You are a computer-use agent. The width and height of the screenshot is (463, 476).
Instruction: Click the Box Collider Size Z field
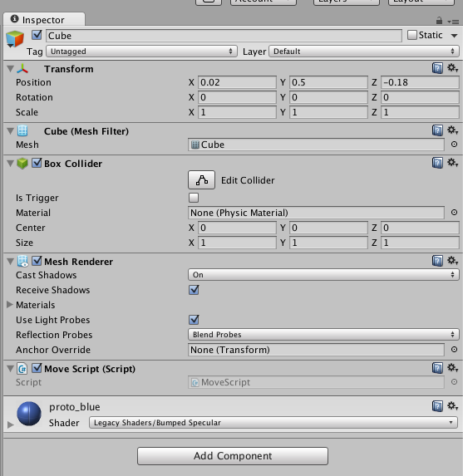pyautogui.click(x=420, y=243)
